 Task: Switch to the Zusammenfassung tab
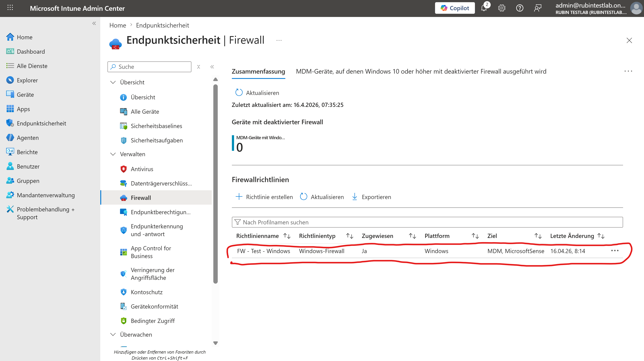click(x=258, y=71)
